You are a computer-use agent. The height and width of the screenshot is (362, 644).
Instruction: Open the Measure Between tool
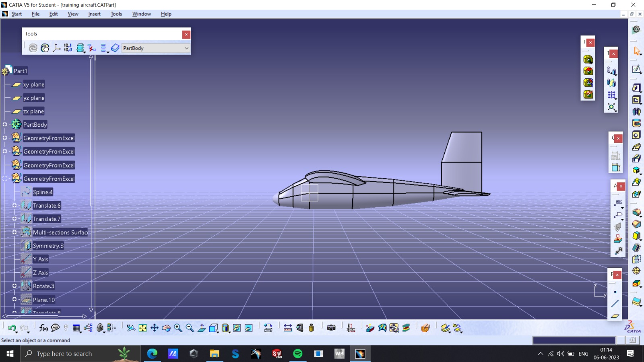point(288,328)
